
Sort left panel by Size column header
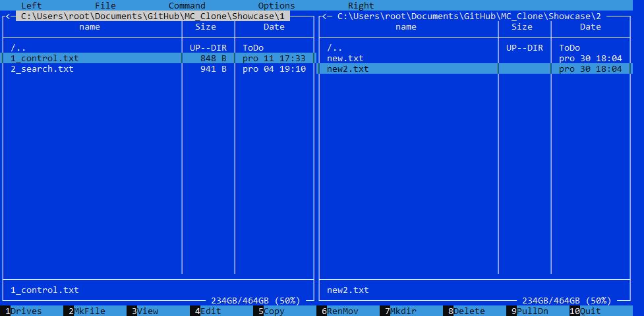pyautogui.click(x=206, y=27)
